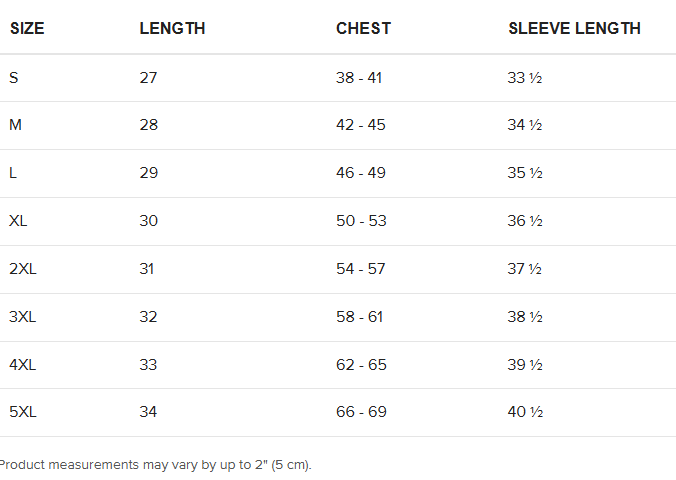Select the 5XL size row label
676x480 pixels.
[x=23, y=412]
